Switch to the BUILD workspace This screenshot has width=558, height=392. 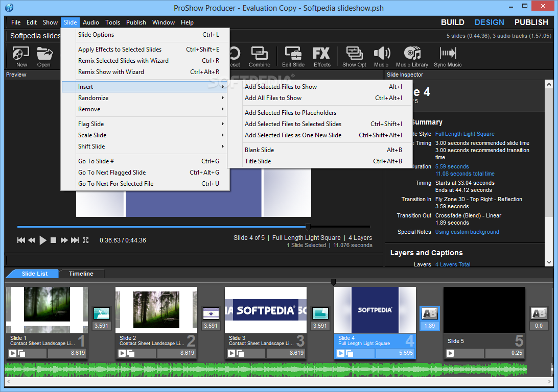pos(453,22)
